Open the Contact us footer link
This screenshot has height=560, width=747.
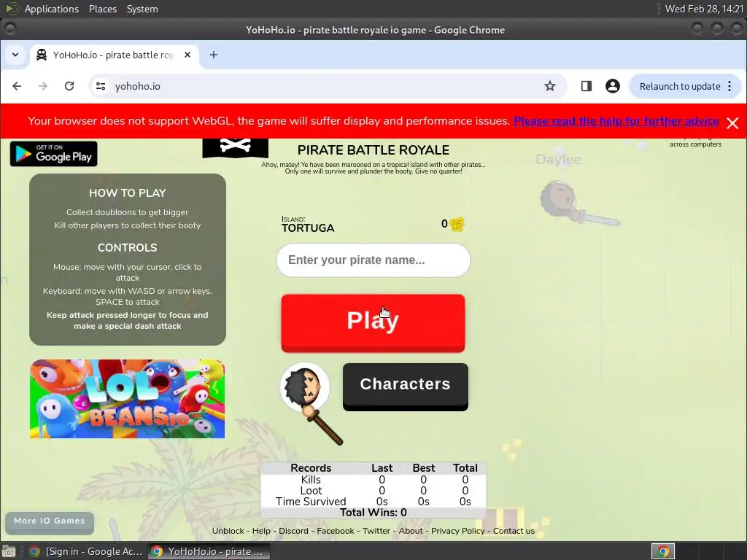click(514, 531)
